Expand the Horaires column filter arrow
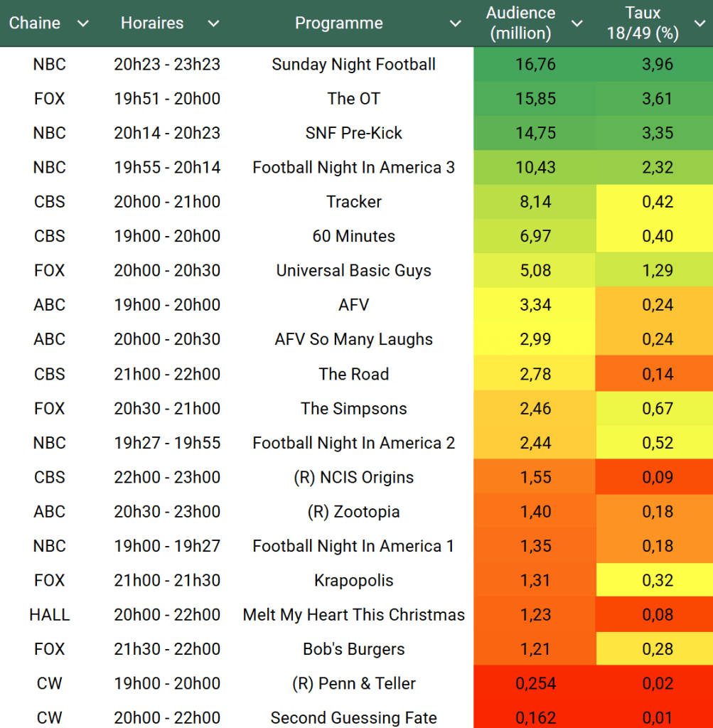Screen dimensions: 713x728 pyautogui.click(x=213, y=23)
